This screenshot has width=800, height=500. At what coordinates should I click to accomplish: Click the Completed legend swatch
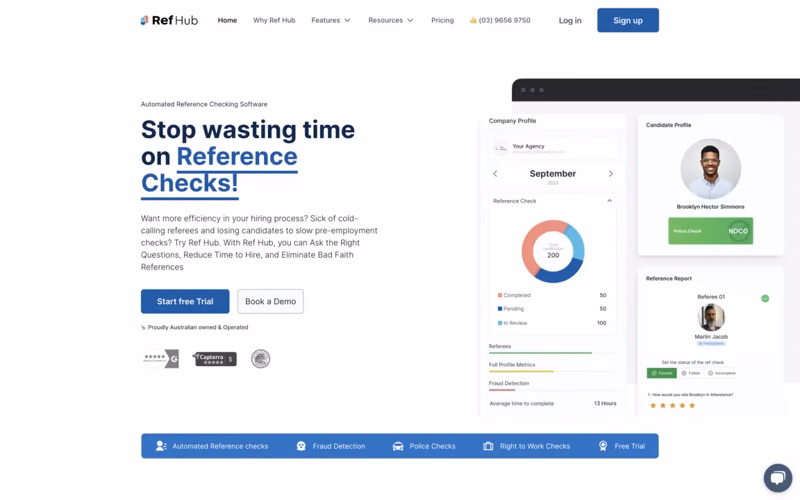pyautogui.click(x=500, y=295)
